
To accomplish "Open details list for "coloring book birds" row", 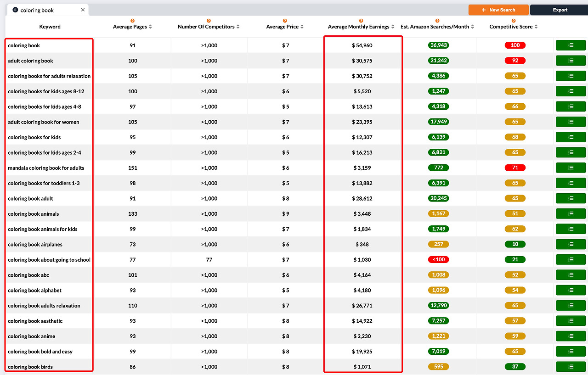I will (x=571, y=367).
